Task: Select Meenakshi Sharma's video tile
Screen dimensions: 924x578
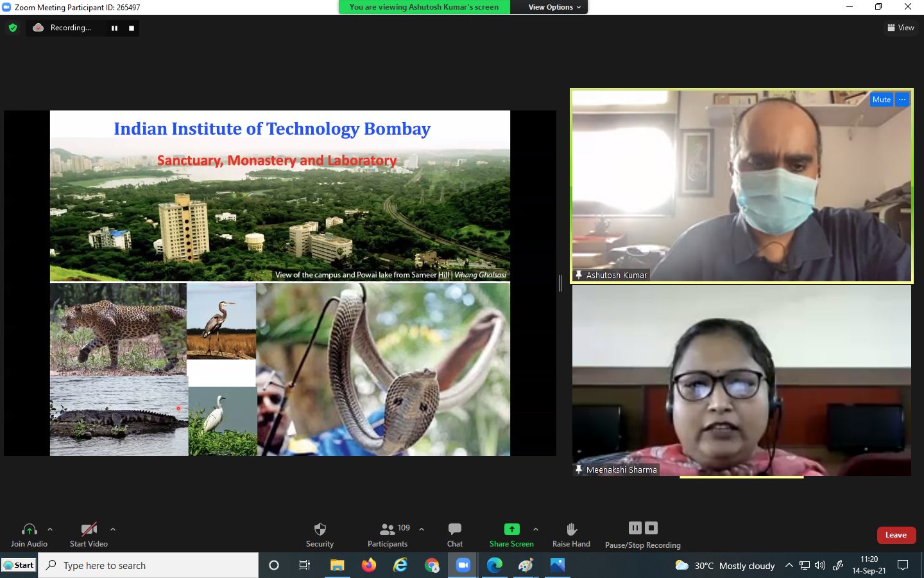Action: point(742,380)
